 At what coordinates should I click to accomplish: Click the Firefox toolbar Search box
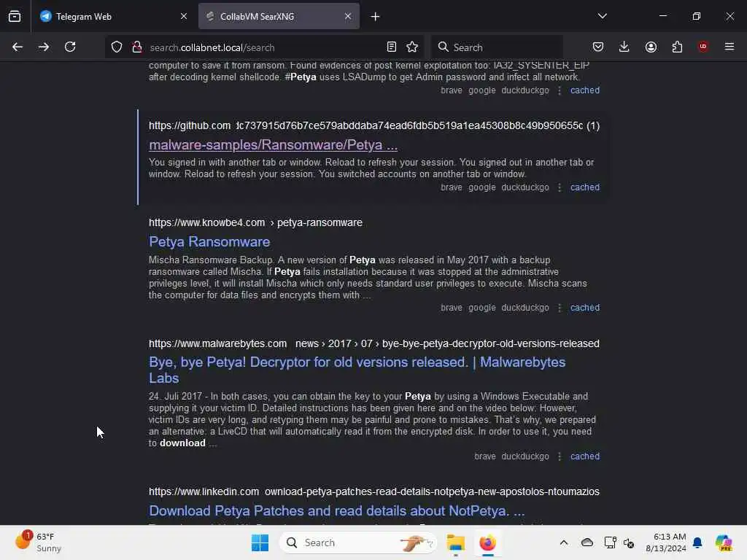pyautogui.click(x=497, y=47)
